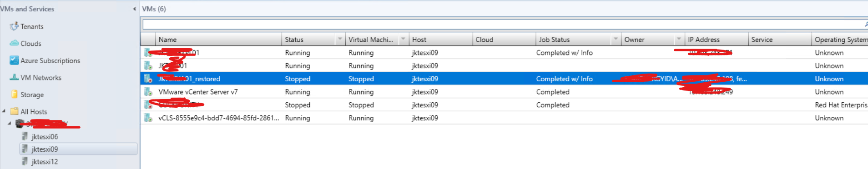Image resolution: width=868 pixels, height=169 pixels.
Task: Click VM icon of vCLS-8555e9c4 row
Action: (148, 118)
